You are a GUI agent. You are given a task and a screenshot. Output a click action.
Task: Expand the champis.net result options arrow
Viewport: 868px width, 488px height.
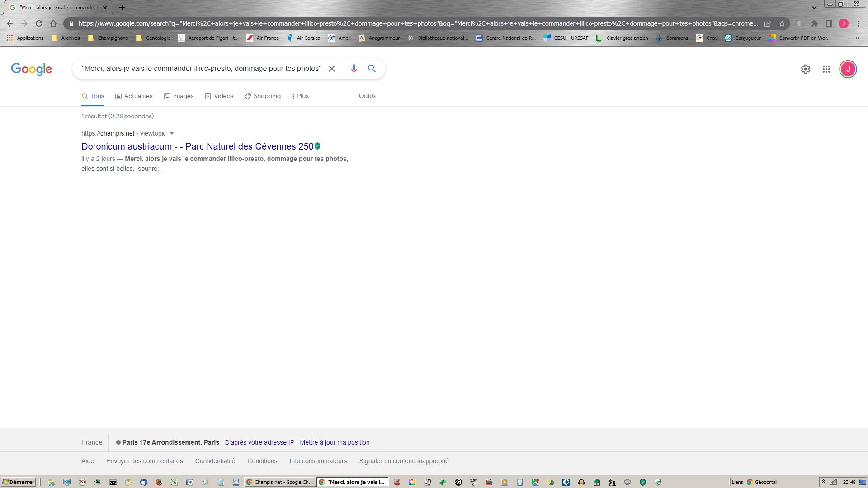coord(172,133)
